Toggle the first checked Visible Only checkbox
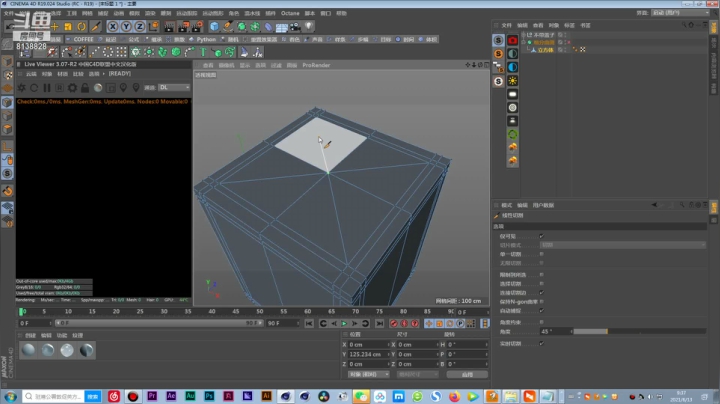 541,236
